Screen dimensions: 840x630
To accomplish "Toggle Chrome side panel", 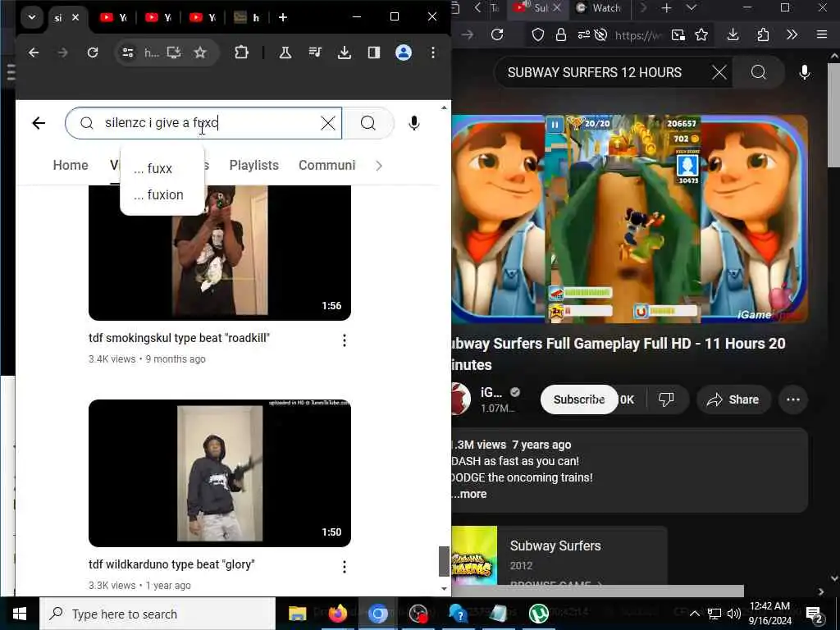I will tap(374, 52).
